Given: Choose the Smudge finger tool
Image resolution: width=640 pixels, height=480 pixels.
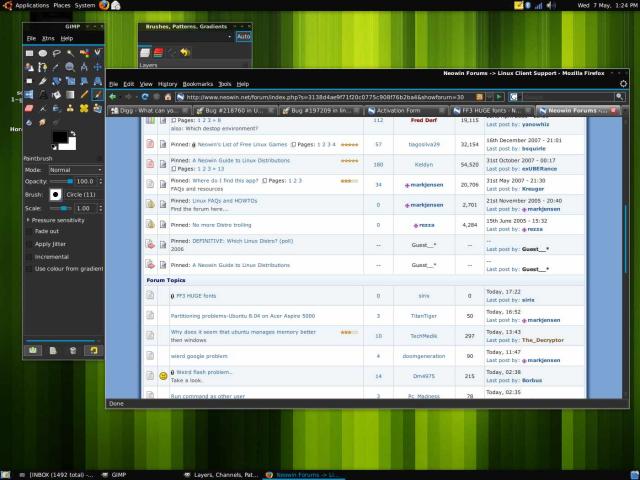Looking at the screenshot, I should pos(43,122).
